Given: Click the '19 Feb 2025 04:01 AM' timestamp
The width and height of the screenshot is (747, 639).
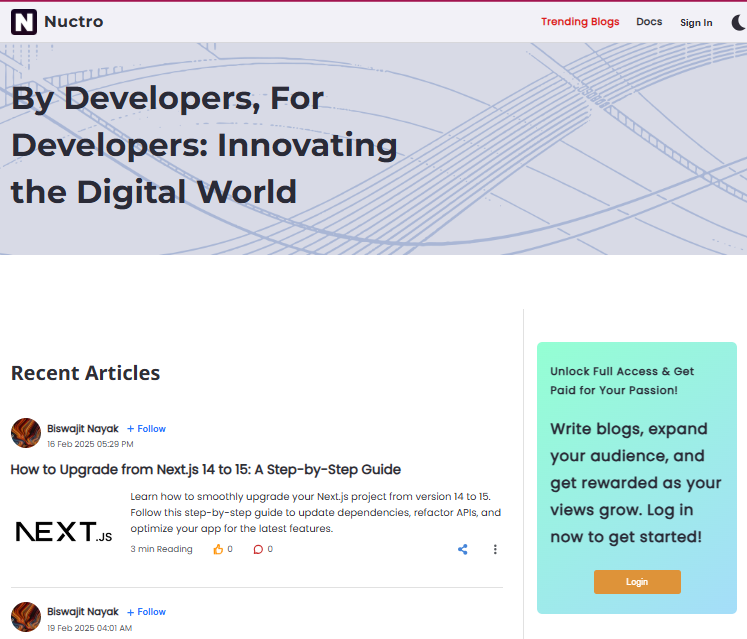Looking at the screenshot, I should pos(90,628).
